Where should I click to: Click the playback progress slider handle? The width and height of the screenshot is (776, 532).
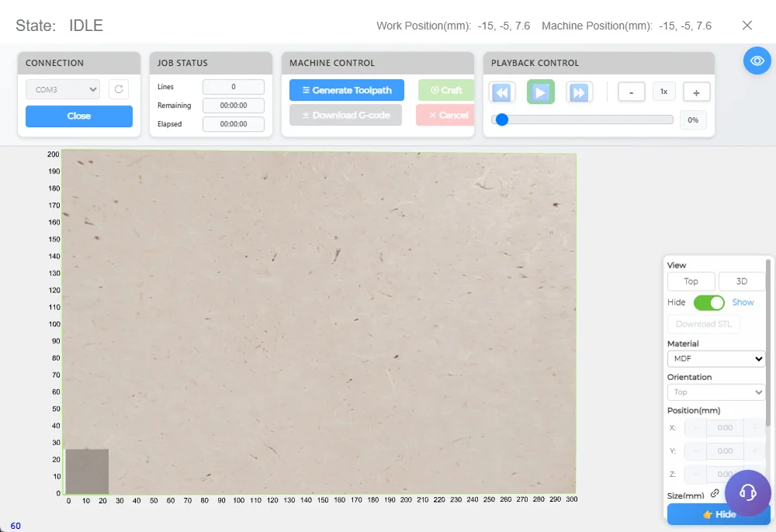[502, 119]
